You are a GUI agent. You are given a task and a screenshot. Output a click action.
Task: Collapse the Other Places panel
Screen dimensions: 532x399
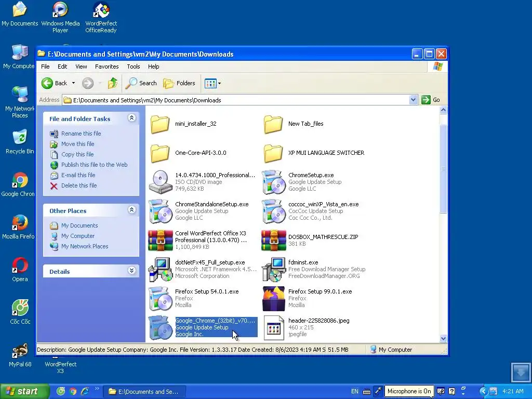131,210
